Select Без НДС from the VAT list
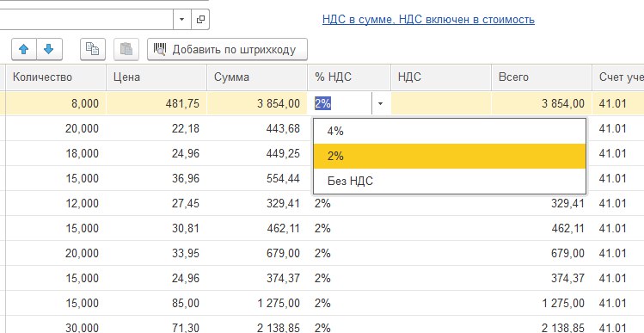Image resolution: width=644 pixels, height=333 pixels. 450,181
